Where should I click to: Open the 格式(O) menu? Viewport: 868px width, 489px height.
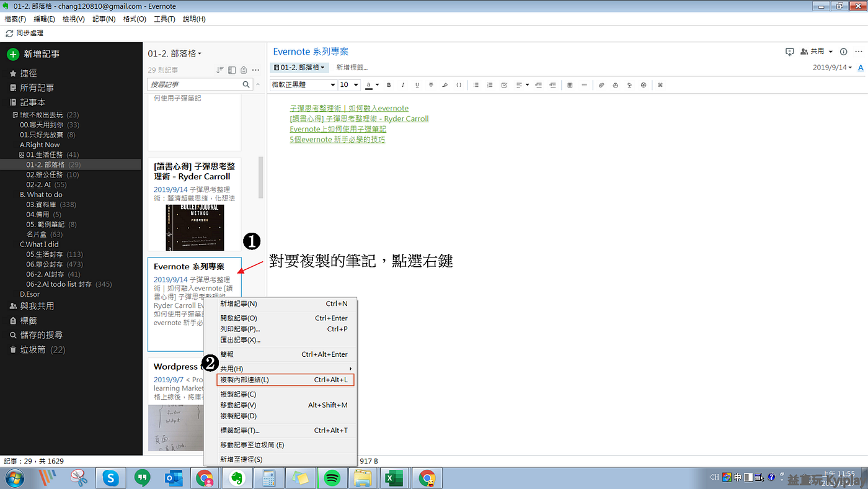point(135,19)
